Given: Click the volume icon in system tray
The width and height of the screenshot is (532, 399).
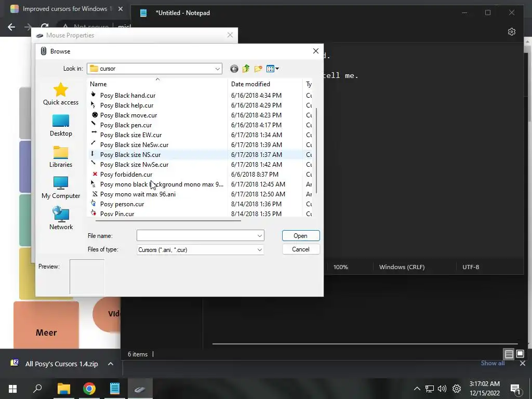Looking at the screenshot, I should coord(442,389).
